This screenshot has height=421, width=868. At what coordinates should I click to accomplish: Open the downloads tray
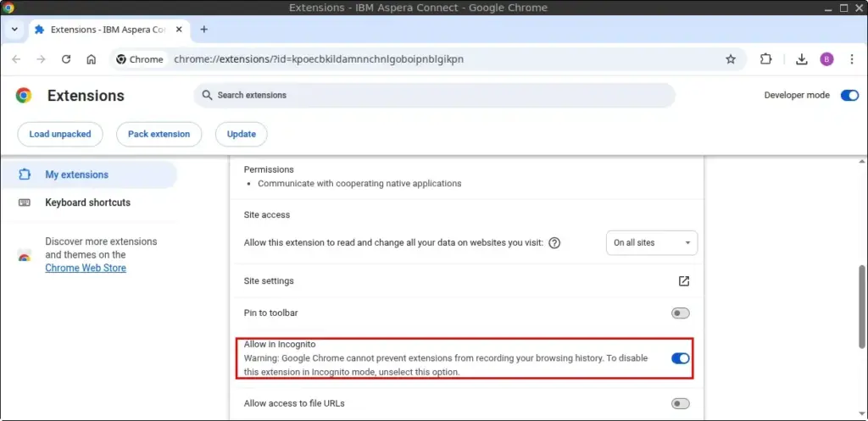[x=802, y=59]
